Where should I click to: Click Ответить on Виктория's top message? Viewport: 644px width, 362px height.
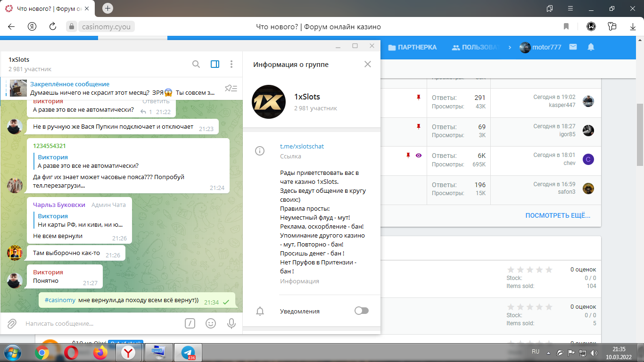click(156, 101)
